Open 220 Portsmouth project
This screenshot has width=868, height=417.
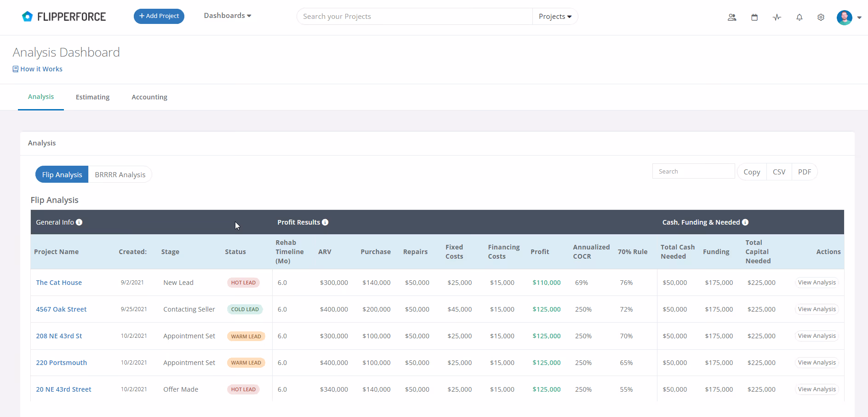click(x=61, y=363)
